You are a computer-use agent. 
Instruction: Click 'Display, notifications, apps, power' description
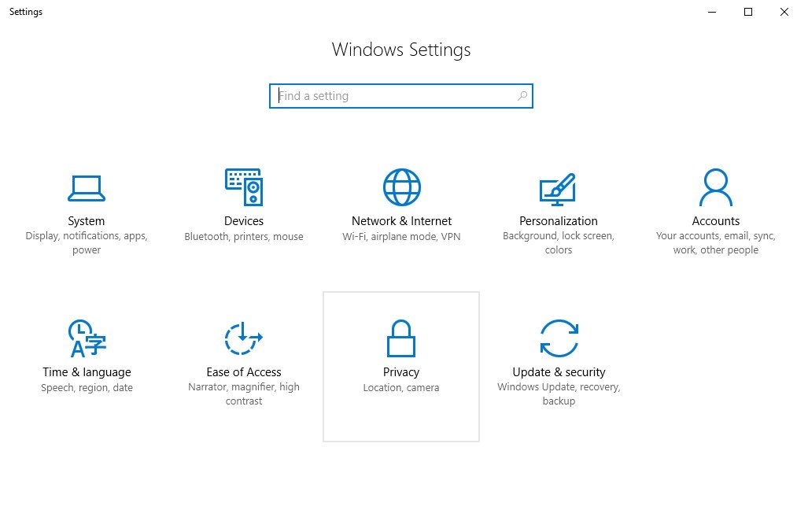tap(87, 243)
